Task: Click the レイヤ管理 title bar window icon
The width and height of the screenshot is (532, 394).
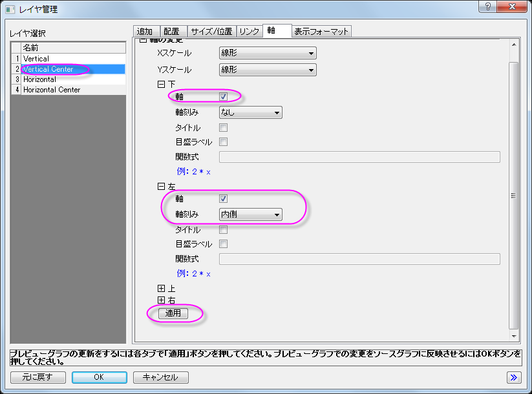Action: coord(10,10)
